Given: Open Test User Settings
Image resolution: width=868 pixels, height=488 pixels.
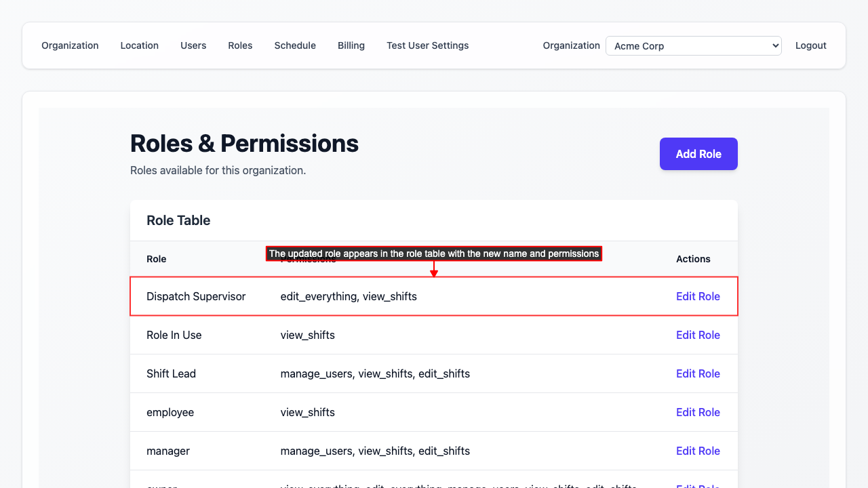Looking at the screenshot, I should [427, 45].
